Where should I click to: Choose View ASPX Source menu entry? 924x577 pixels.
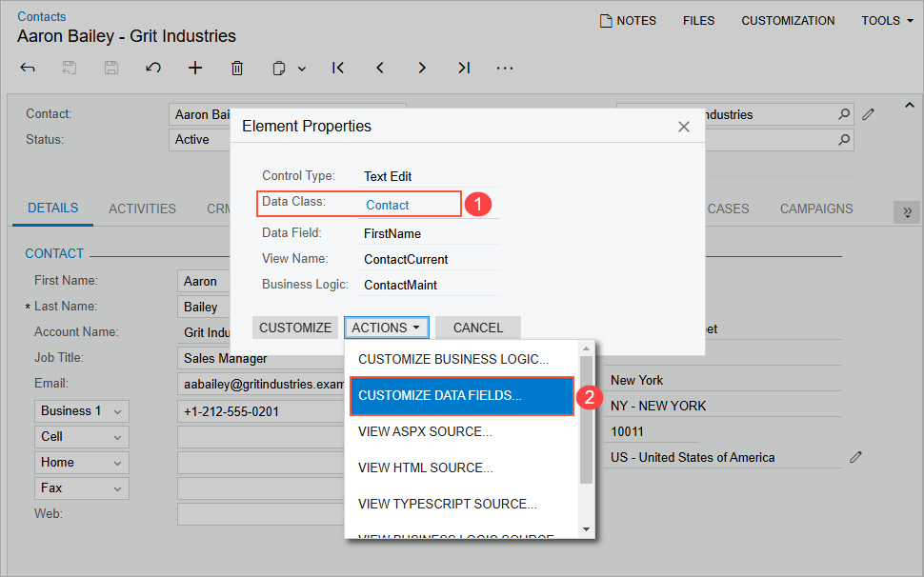(x=425, y=431)
